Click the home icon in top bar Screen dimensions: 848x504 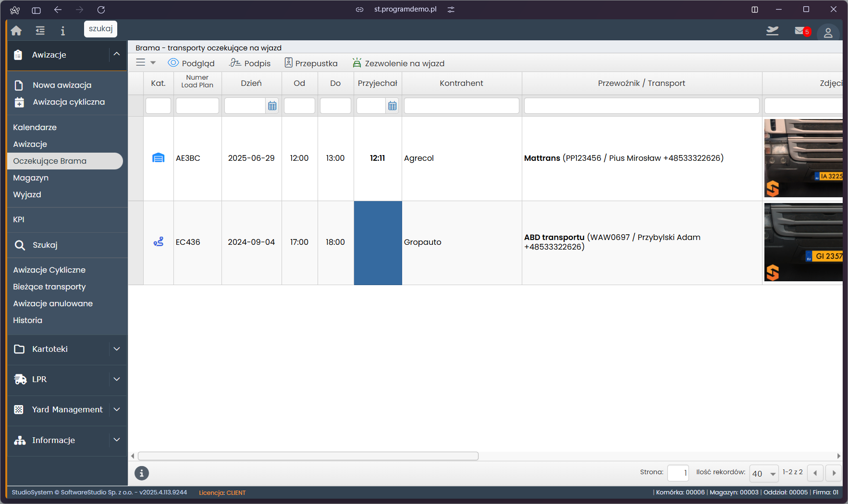point(16,31)
